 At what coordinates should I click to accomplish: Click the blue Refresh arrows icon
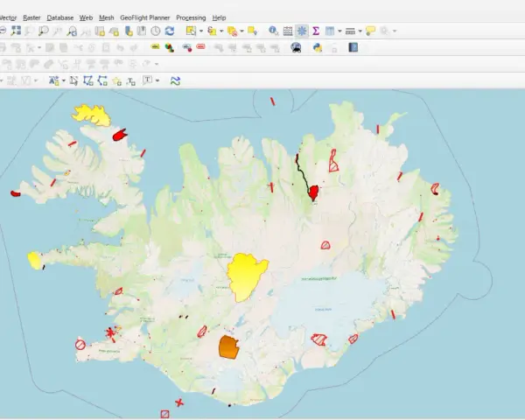point(170,31)
